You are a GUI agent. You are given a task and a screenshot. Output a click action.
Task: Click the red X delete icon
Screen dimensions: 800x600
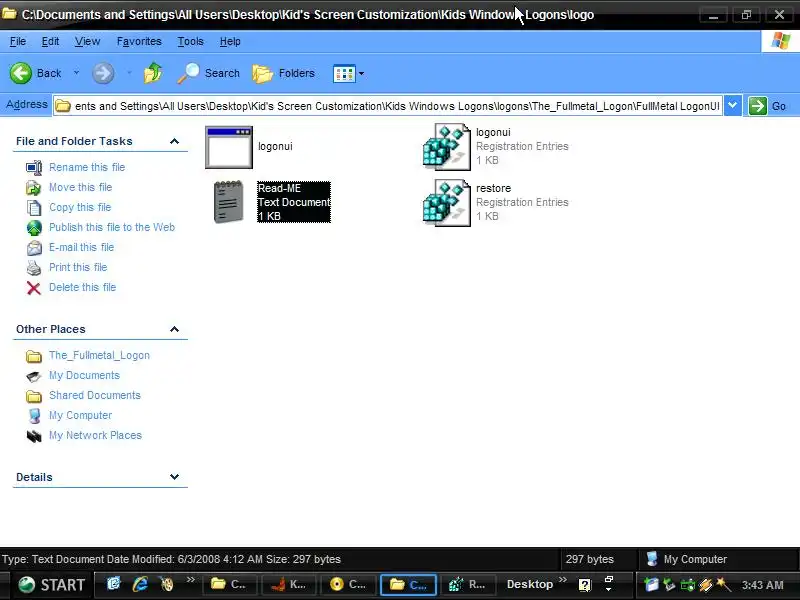tap(34, 288)
